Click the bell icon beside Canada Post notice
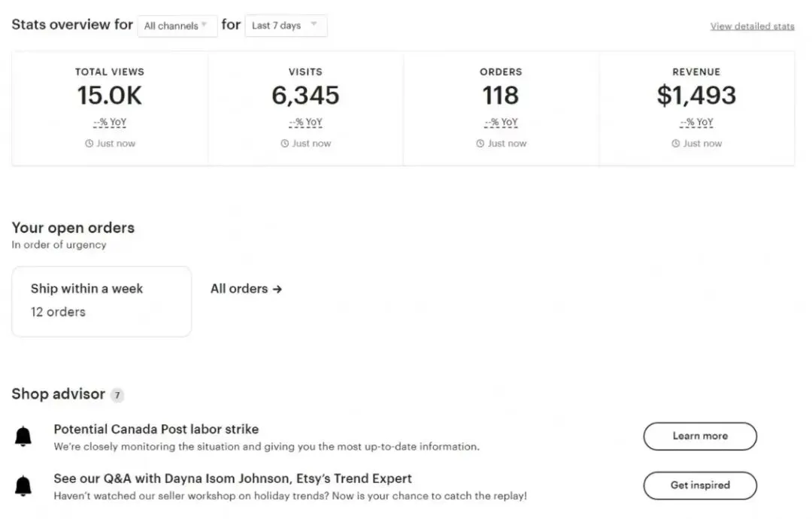This screenshot has width=812, height=519. pyautogui.click(x=23, y=436)
